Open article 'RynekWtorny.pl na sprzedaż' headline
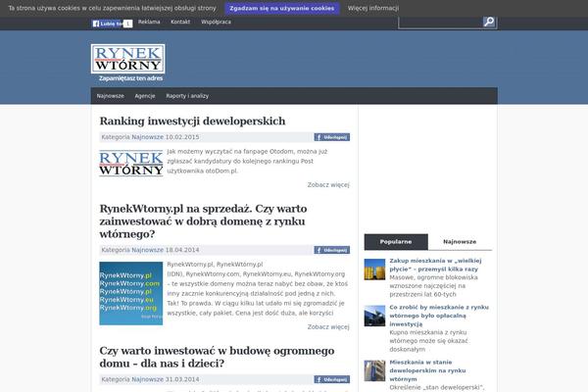 pyautogui.click(x=203, y=221)
